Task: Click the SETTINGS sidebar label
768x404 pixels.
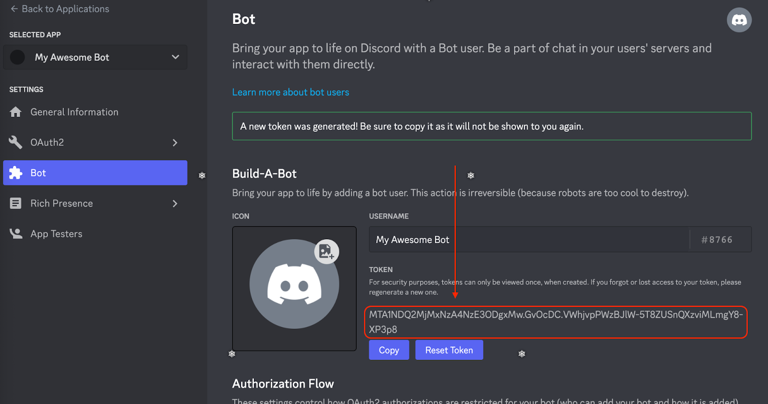Action: [x=26, y=90]
